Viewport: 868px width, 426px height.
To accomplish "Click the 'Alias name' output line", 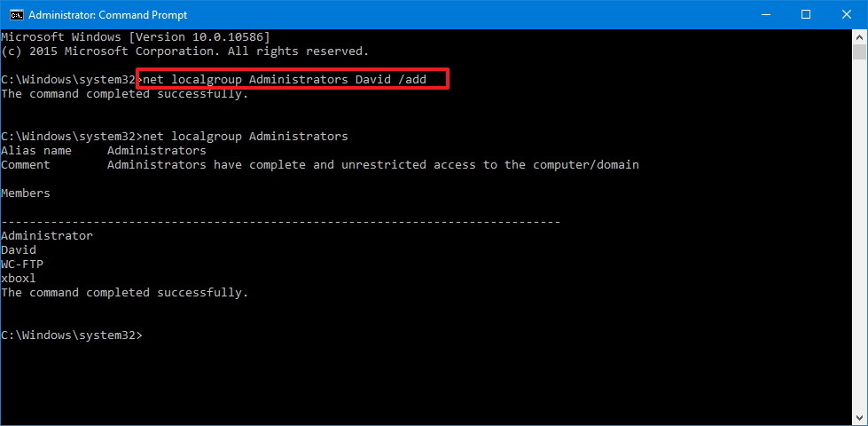I will [x=103, y=151].
